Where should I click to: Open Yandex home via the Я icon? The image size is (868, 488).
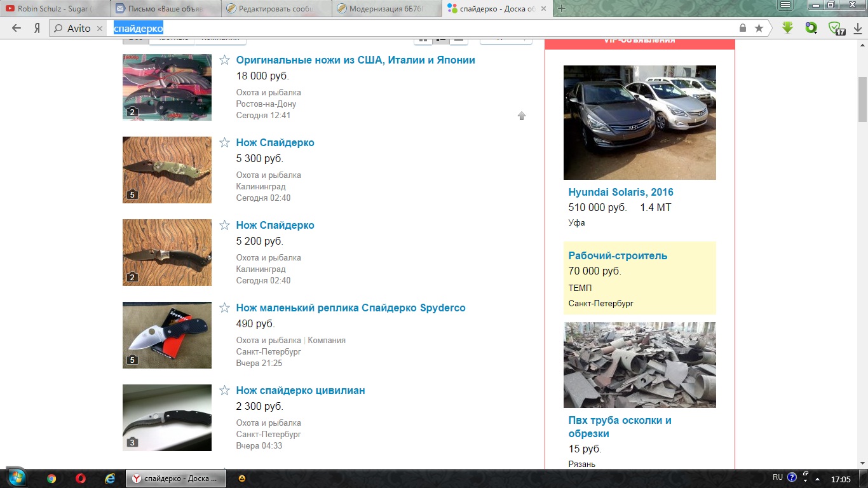click(37, 28)
